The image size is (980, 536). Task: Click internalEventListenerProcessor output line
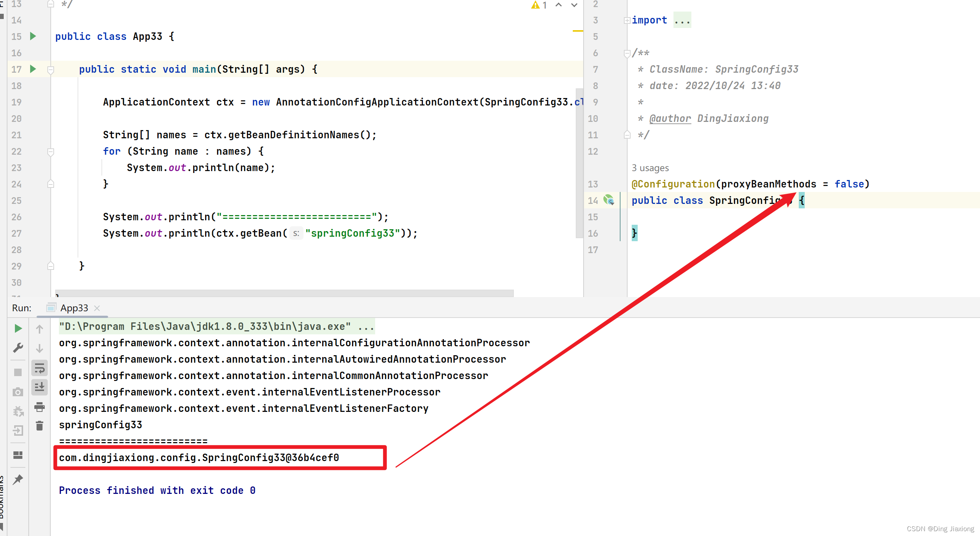[249, 392]
